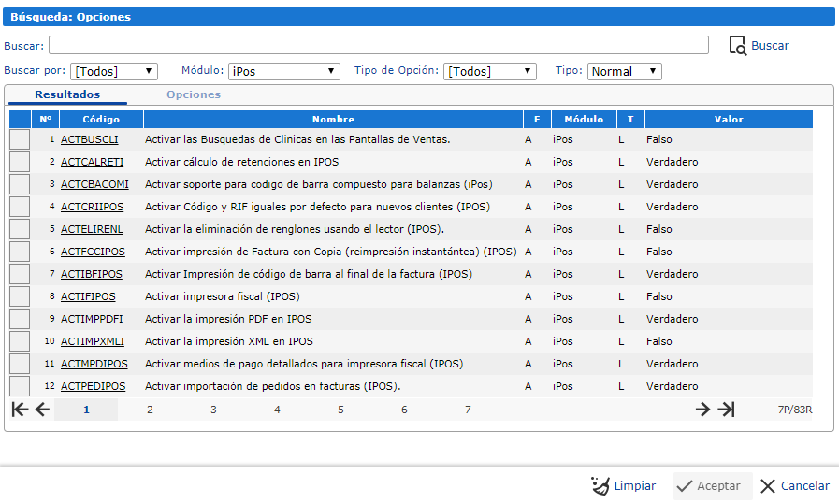Click the Cancelar X icon
This screenshot has width=839, height=504.
coord(768,486)
